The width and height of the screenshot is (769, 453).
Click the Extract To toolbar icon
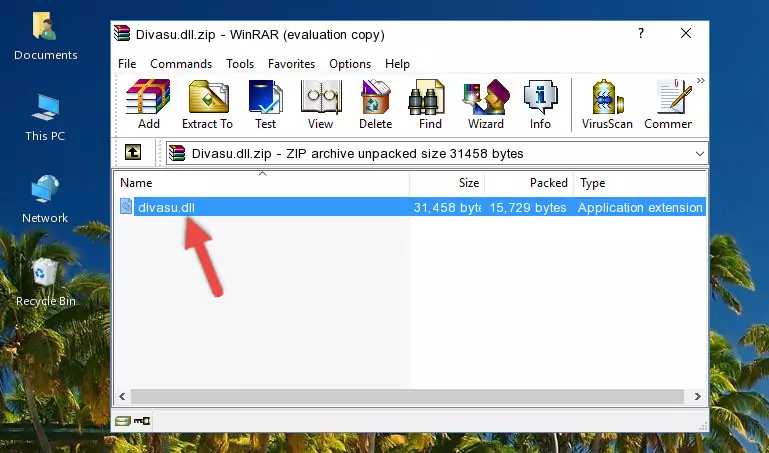tap(207, 104)
